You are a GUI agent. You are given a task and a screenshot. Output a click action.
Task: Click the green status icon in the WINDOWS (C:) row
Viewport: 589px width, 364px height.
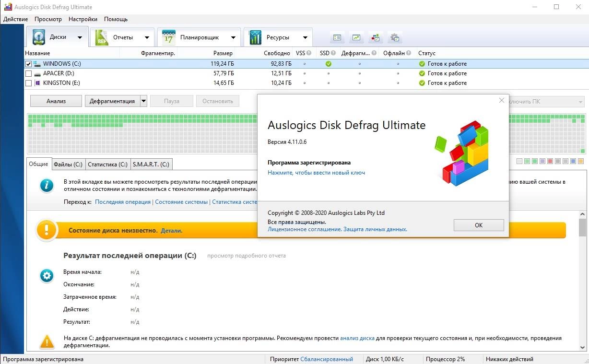click(422, 64)
